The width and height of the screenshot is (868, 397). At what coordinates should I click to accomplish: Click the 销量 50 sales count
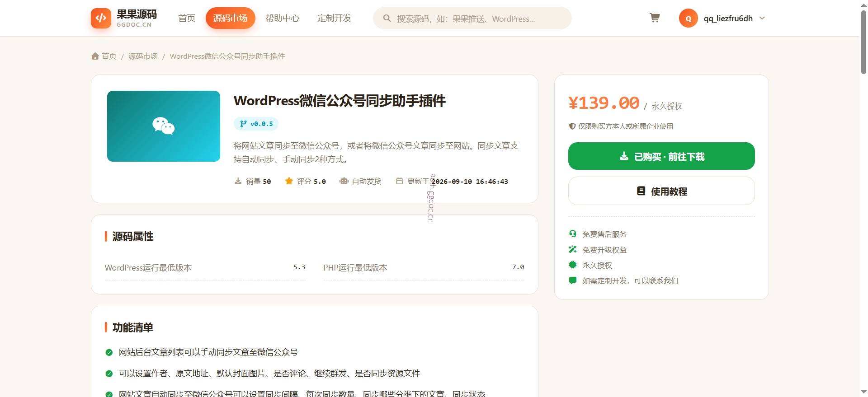(253, 181)
